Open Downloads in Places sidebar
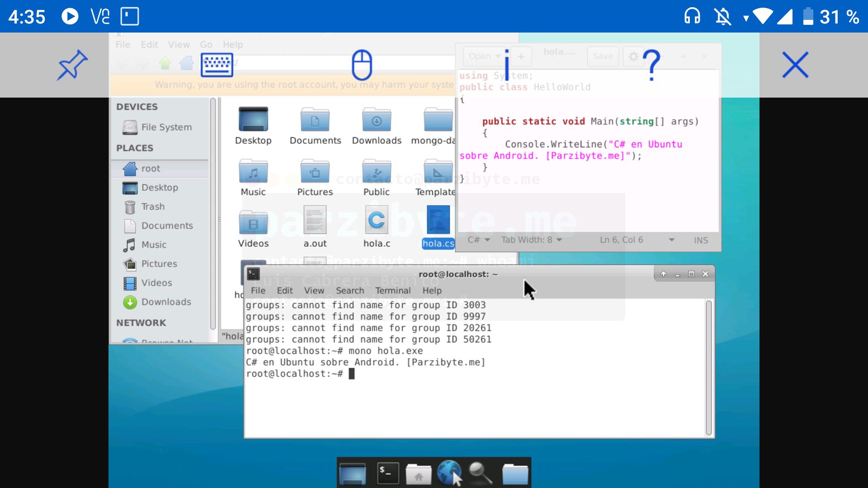The image size is (868, 488). (x=157, y=302)
